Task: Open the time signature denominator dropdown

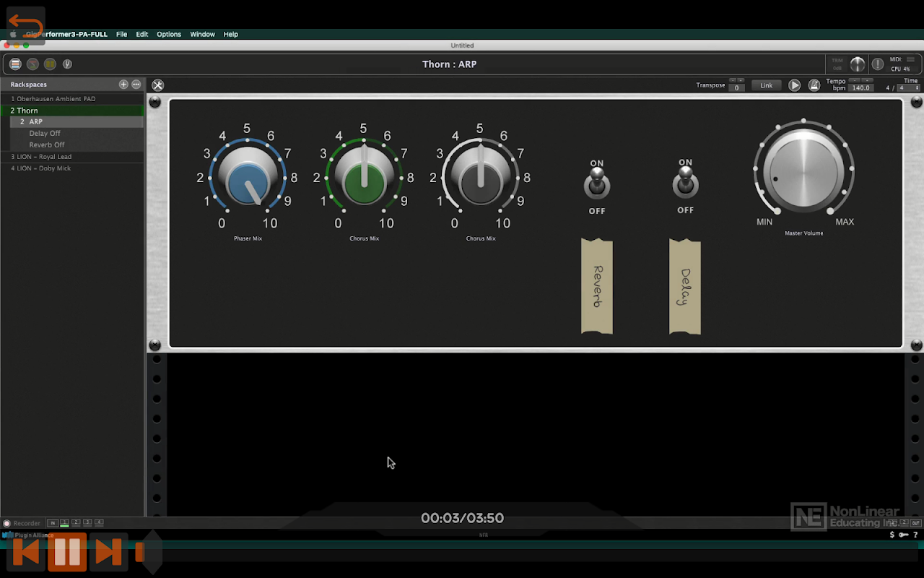Action: click(909, 88)
